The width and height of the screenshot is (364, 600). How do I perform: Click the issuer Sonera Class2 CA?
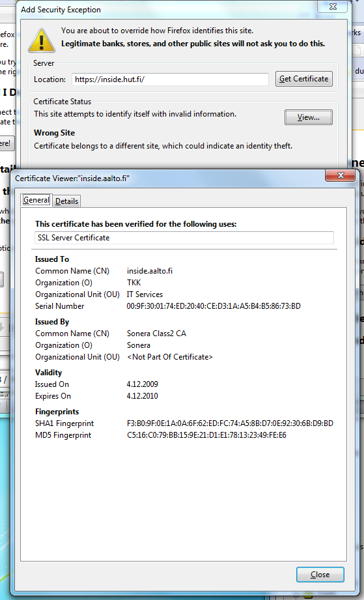pyautogui.click(x=156, y=334)
